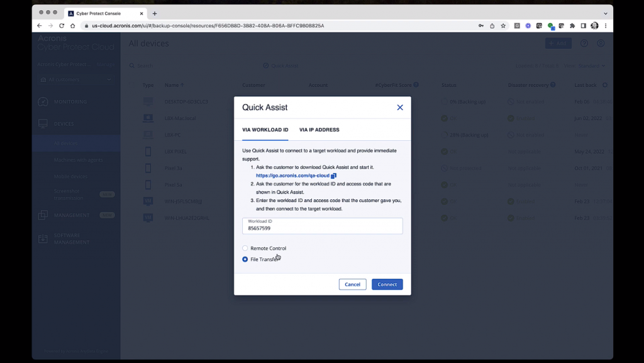Select the Remote Control radio option
The width and height of the screenshot is (644, 363).
tap(245, 248)
